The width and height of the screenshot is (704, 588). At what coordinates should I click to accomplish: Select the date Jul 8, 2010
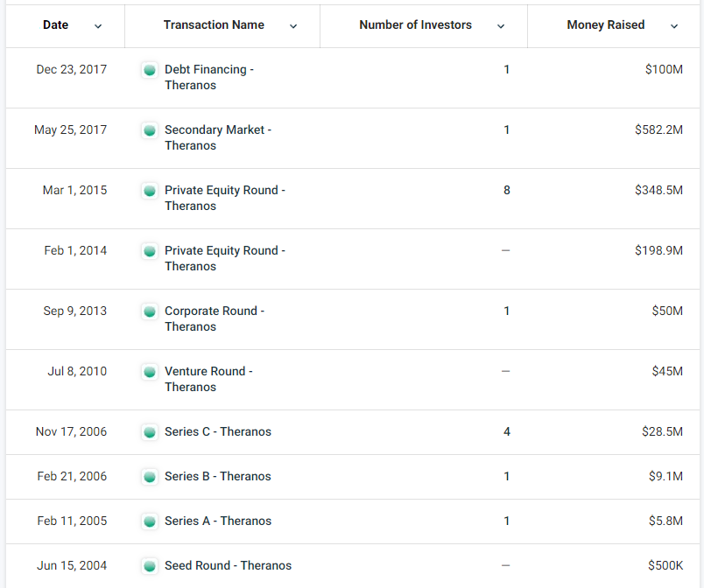pyautogui.click(x=77, y=371)
